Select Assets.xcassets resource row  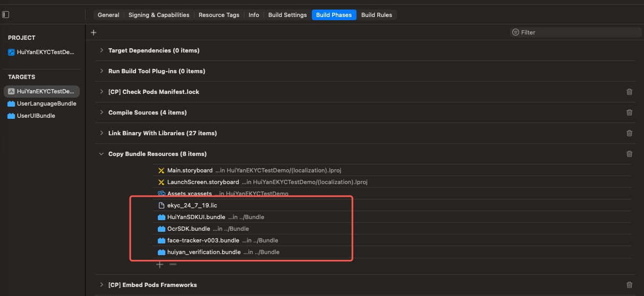click(x=392, y=194)
